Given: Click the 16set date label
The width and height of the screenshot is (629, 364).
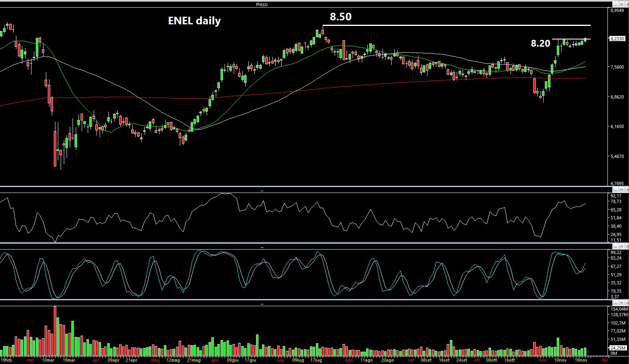Looking at the screenshot, I should click(444, 360).
